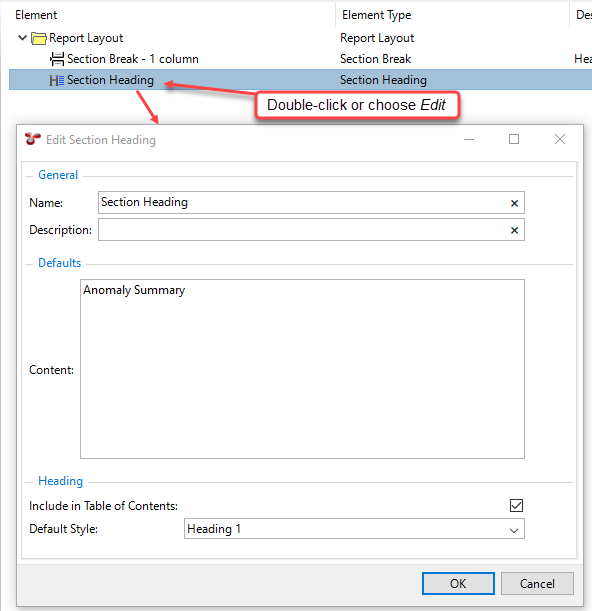This screenshot has height=611, width=592.
Task: Minimize the Edit Section Heading dialog
Action: click(x=469, y=139)
